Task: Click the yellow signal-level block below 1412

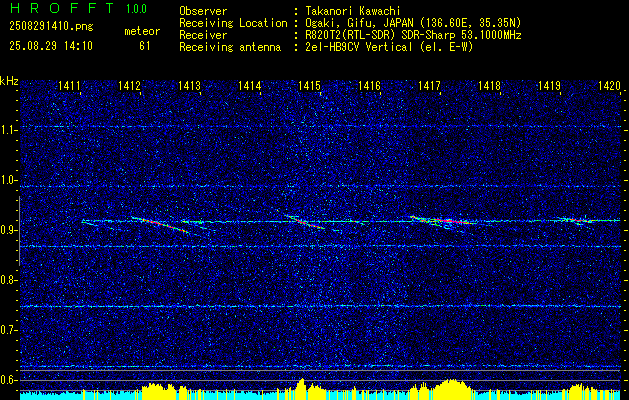Action: coord(159,392)
